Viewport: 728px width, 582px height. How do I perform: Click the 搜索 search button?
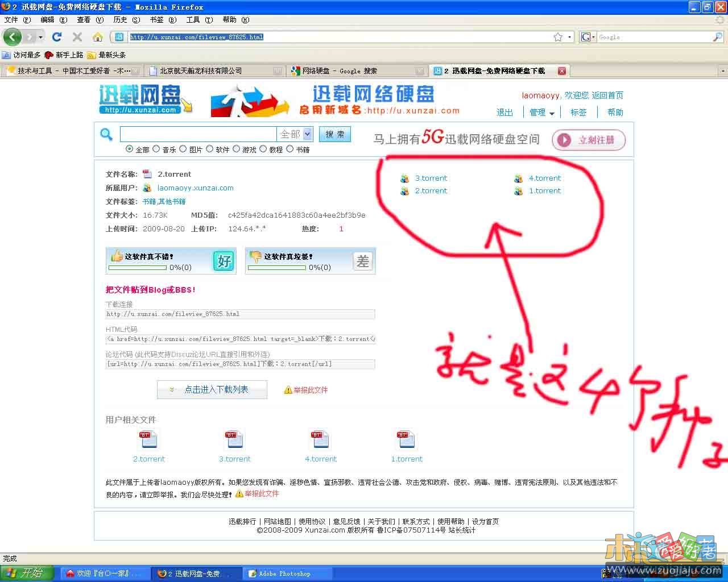point(334,134)
